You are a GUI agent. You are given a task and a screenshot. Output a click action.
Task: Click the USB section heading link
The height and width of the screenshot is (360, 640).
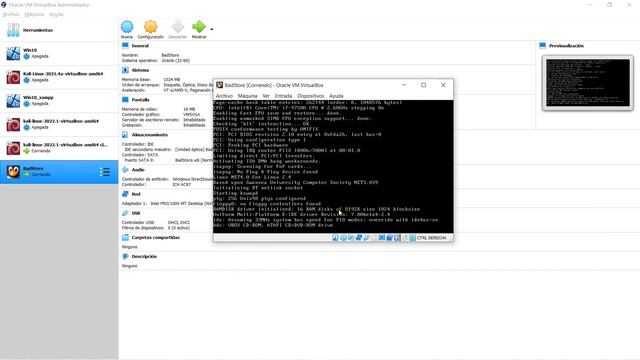coord(136,213)
